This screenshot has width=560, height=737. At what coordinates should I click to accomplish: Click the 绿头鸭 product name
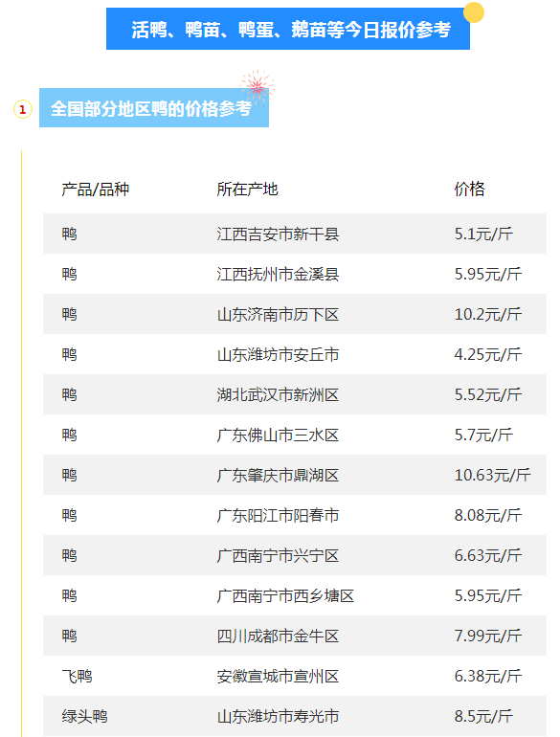(x=84, y=716)
